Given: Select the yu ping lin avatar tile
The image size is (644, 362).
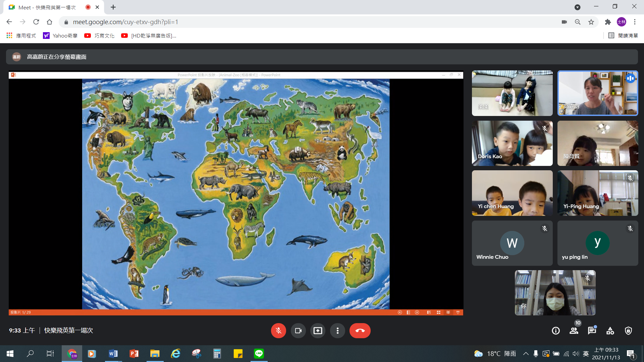Looking at the screenshot, I should 598,243.
